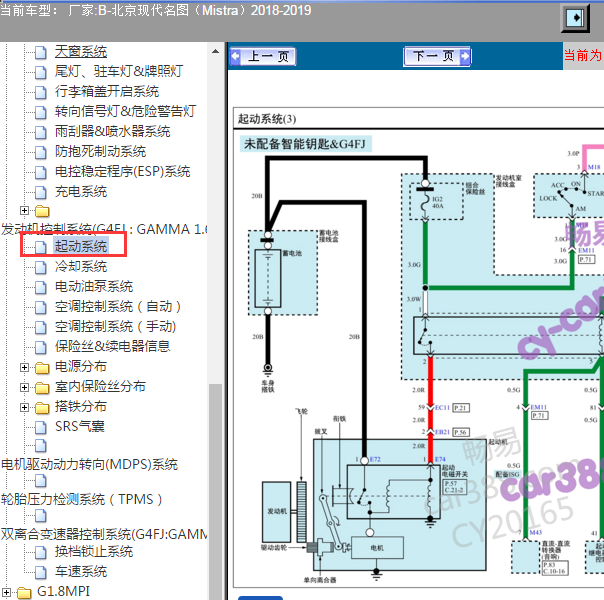Go to previous page with 上一页 button

263,57
